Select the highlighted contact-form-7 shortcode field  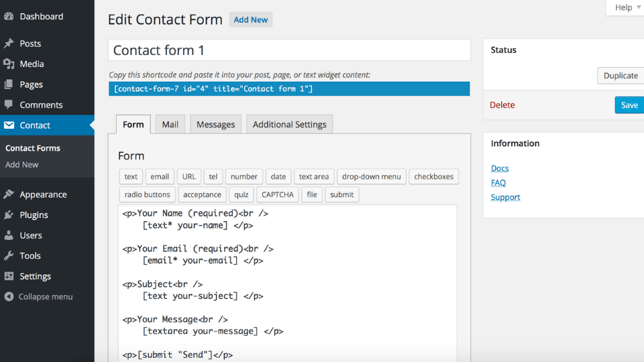click(289, 88)
